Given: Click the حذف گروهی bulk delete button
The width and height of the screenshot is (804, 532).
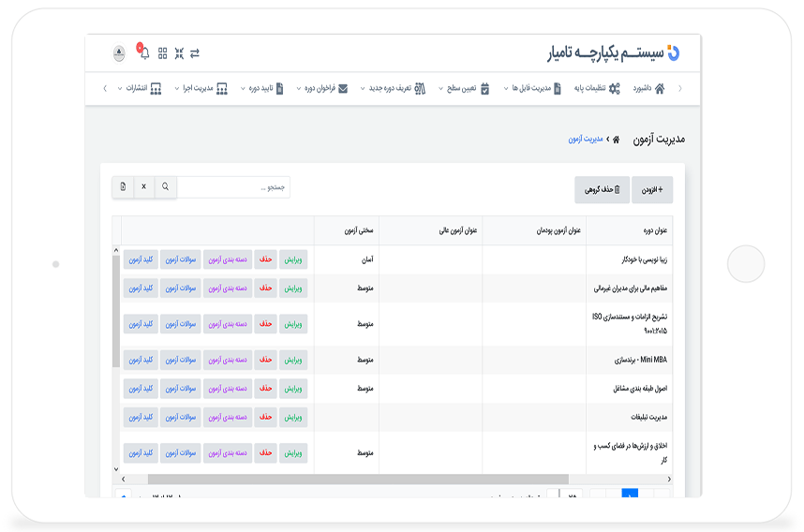Looking at the screenshot, I should [x=603, y=190].
